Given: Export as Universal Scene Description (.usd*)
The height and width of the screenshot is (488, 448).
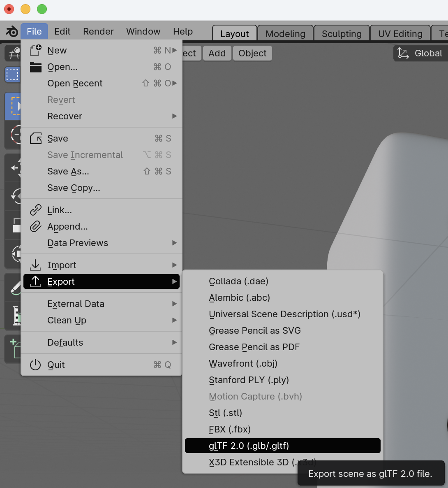Looking at the screenshot, I should [283, 314].
